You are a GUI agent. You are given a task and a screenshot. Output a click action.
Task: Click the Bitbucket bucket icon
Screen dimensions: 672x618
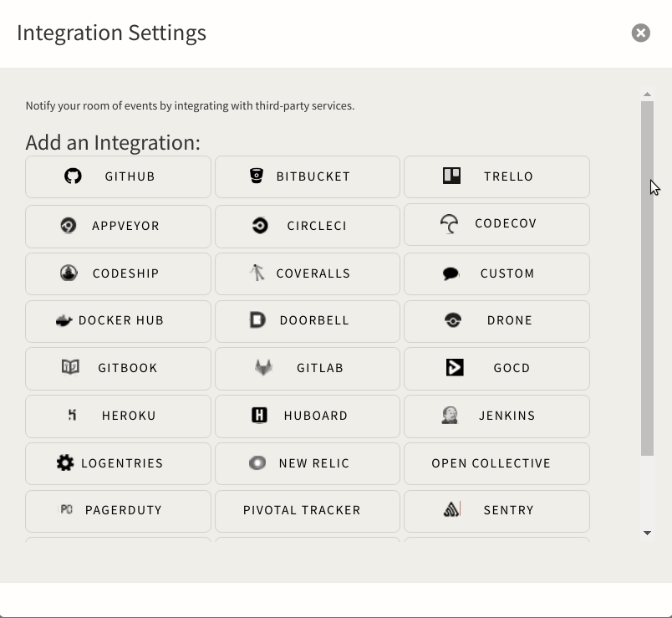(257, 176)
